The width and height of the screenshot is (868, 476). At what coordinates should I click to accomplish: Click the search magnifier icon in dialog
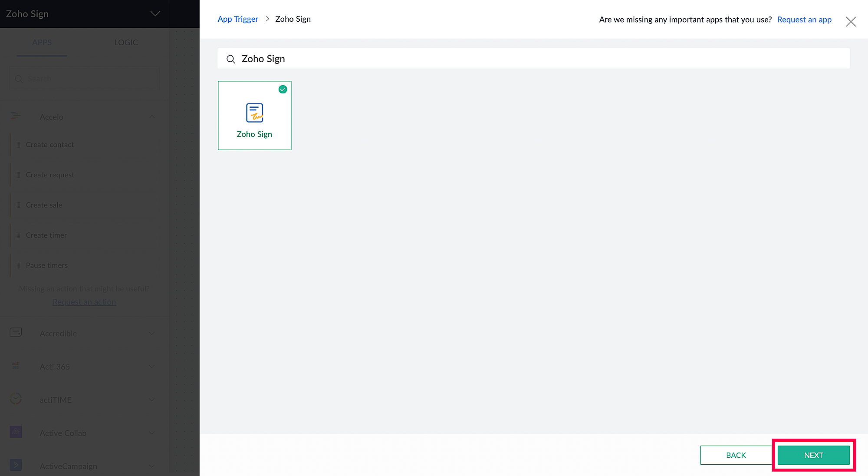coord(231,59)
